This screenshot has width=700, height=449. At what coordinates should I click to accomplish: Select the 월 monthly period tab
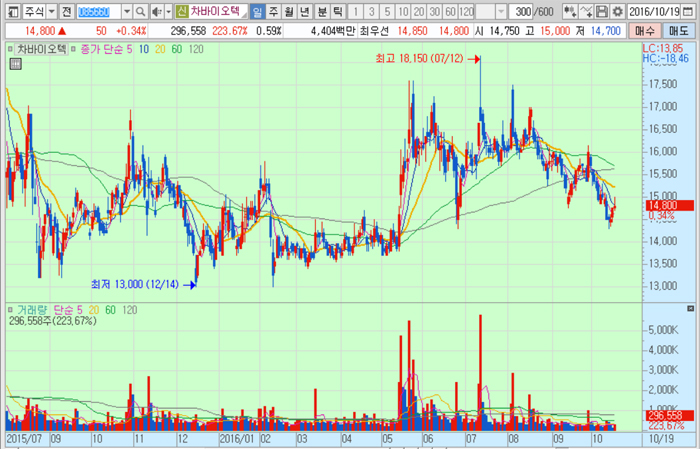click(x=290, y=11)
